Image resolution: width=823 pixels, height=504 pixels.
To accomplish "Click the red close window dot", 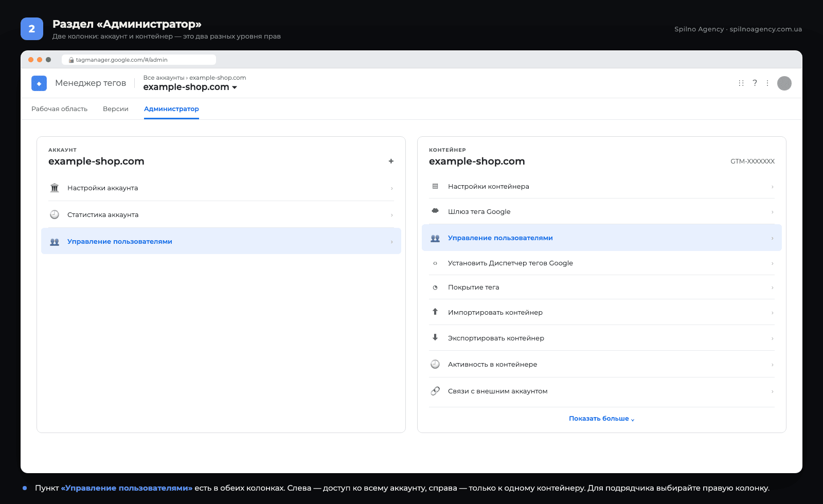I will coord(31,60).
